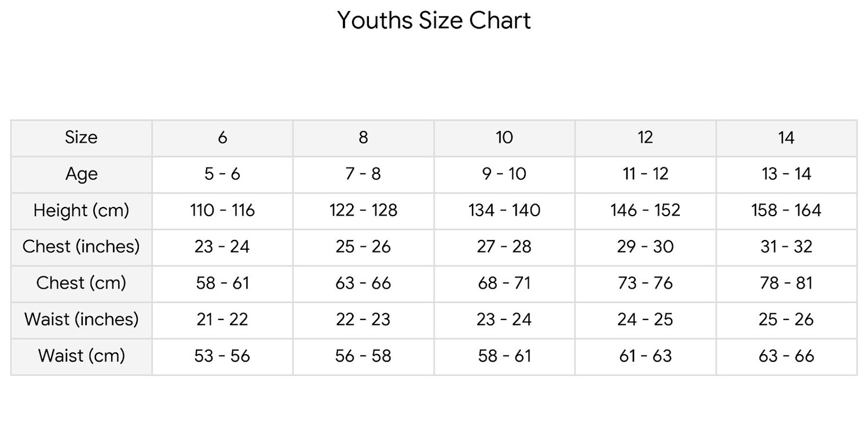
Task: Select the Waist (cm) row label
Action: tap(81, 355)
